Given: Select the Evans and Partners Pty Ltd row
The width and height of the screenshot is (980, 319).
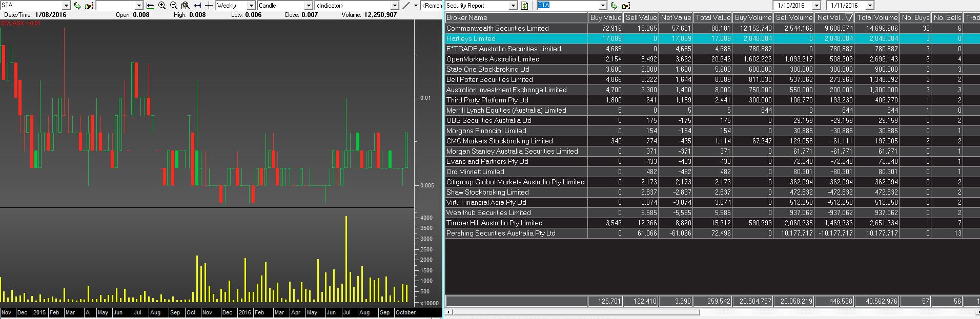Looking at the screenshot, I should coord(712,162).
